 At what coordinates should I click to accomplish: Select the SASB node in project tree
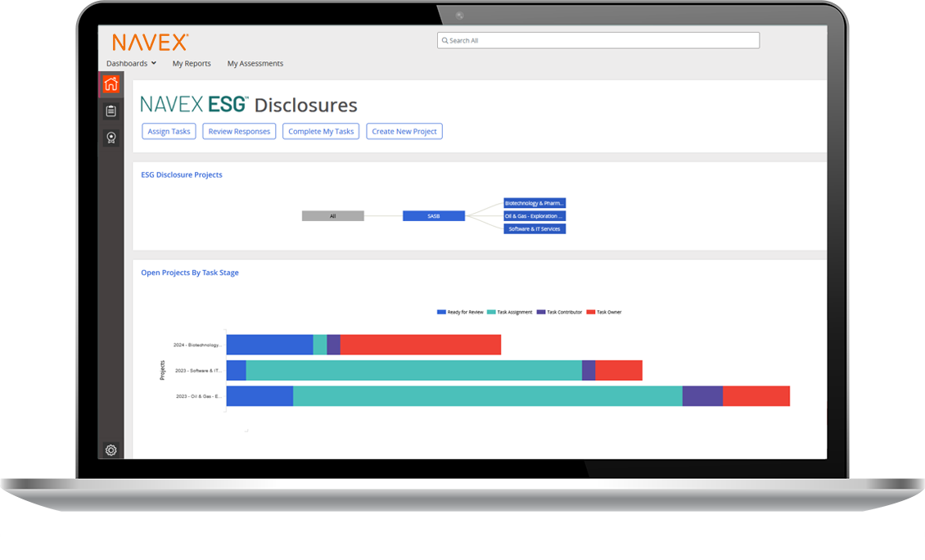(x=434, y=216)
